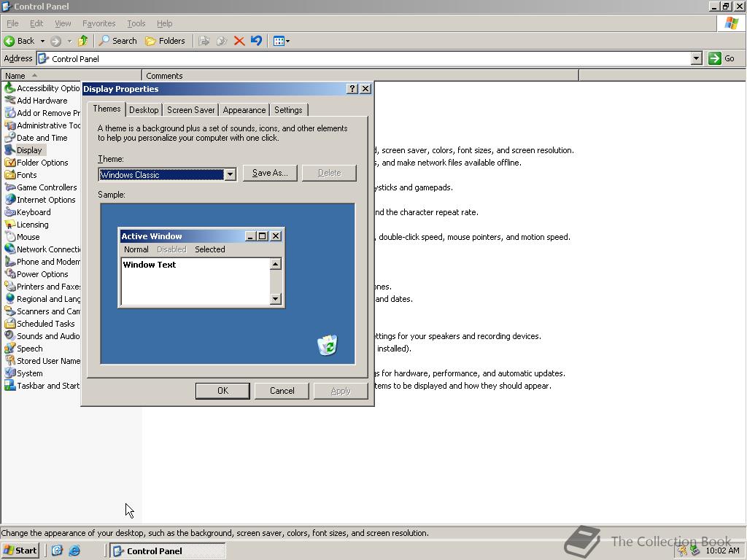Click the red Delete toolbar icon
This screenshot has height=560, width=747.
[239, 41]
